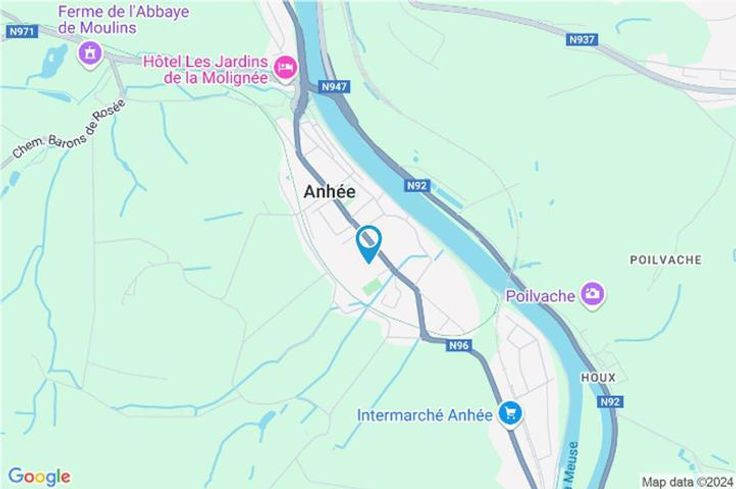Click the N947 road shield
The height and width of the screenshot is (489, 736).
point(334,87)
